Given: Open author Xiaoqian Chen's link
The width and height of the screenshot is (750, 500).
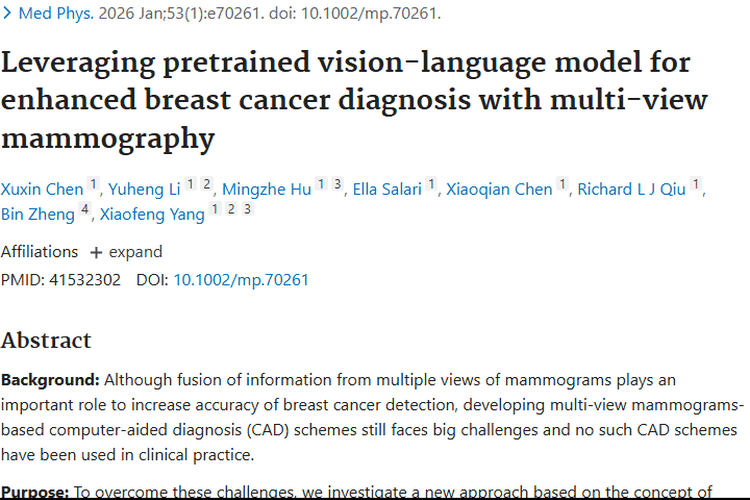Looking at the screenshot, I should click(x=499, y=189).
